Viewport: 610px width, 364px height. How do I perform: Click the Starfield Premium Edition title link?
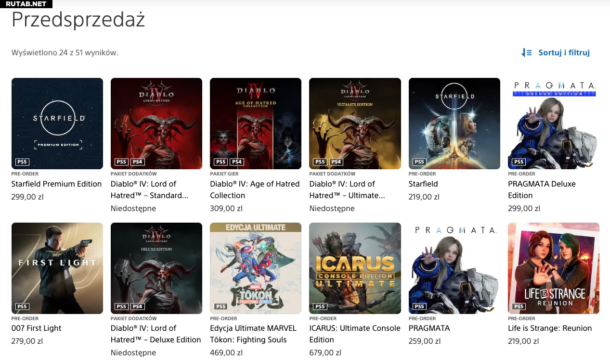coord(56,184)
